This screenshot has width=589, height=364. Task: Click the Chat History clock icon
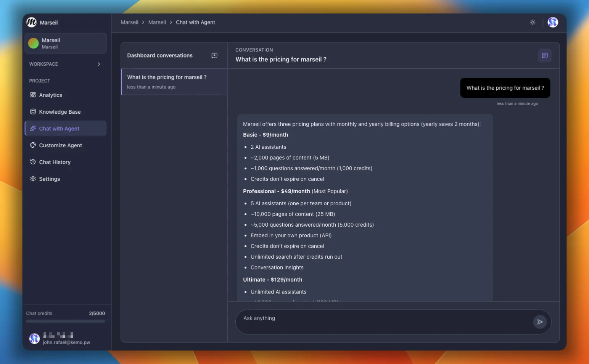tap(33, 162)
